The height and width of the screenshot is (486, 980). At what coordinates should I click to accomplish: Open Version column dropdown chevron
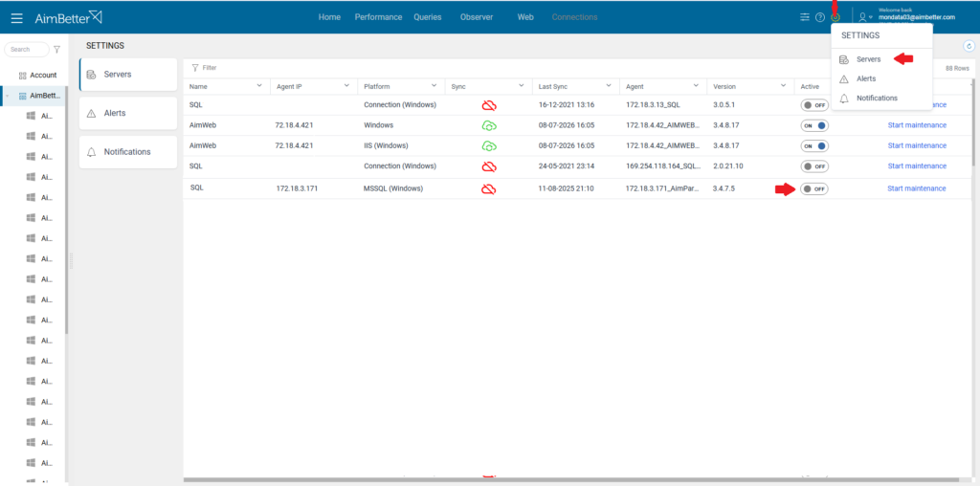(x=783, y=85)
